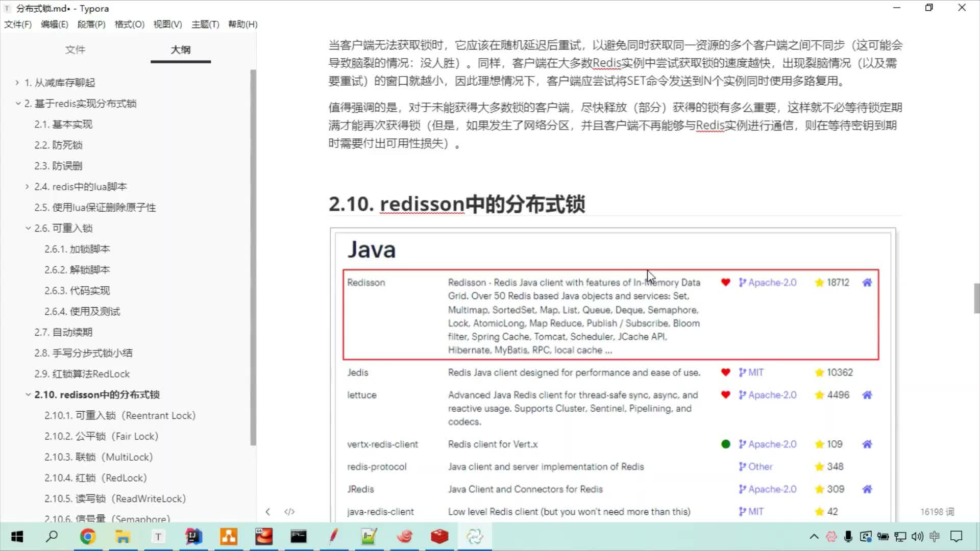Open the red 64 app on taskbar
This screenshot has height=551, width=980.
(x=264, y=537)
